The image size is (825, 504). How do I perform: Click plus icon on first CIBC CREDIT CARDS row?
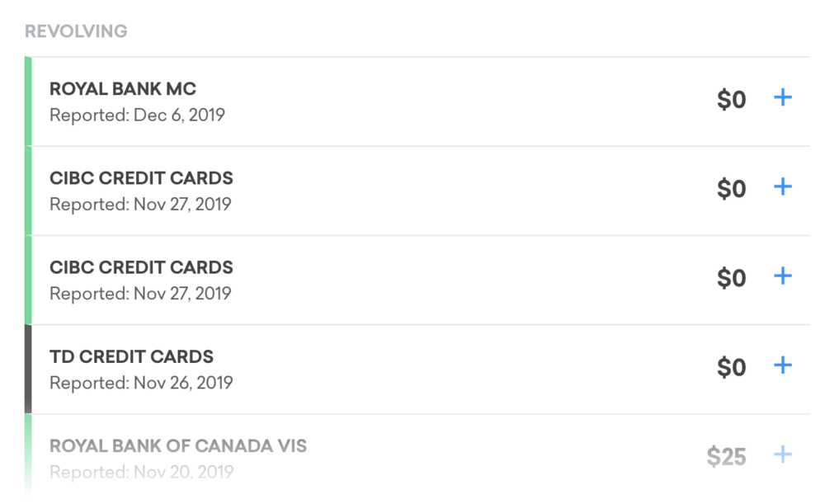tap(782, 187)
